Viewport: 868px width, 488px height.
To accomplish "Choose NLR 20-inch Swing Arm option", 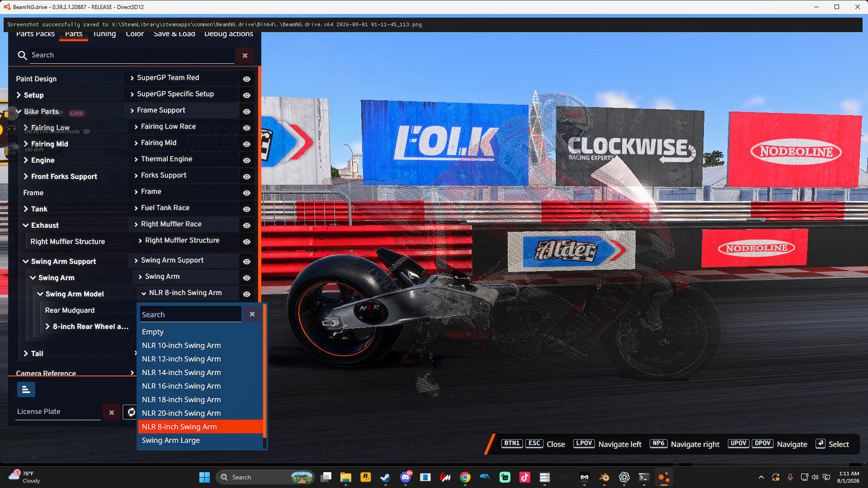I will click(x=200, y=413).
